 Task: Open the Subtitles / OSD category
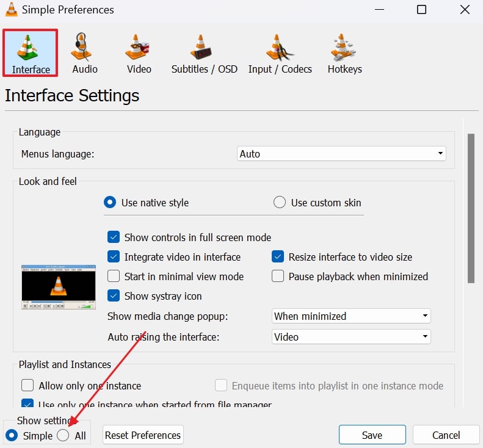(x=204, y=53)
